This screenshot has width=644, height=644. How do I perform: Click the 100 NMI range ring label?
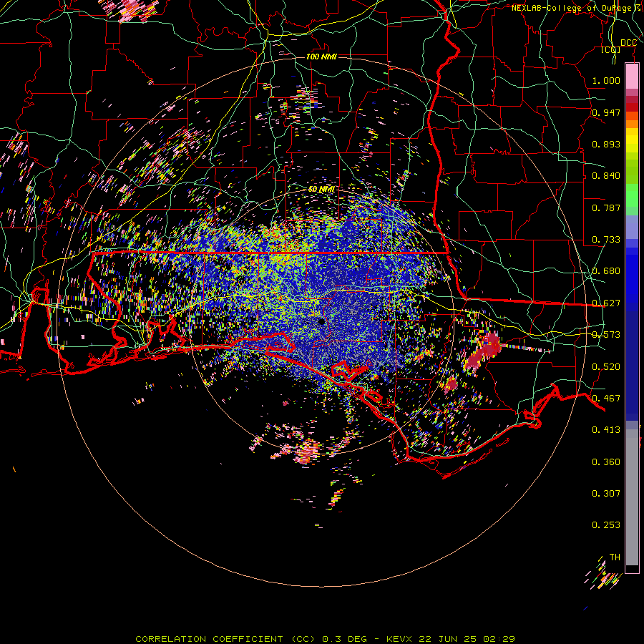tap(321, 57)
